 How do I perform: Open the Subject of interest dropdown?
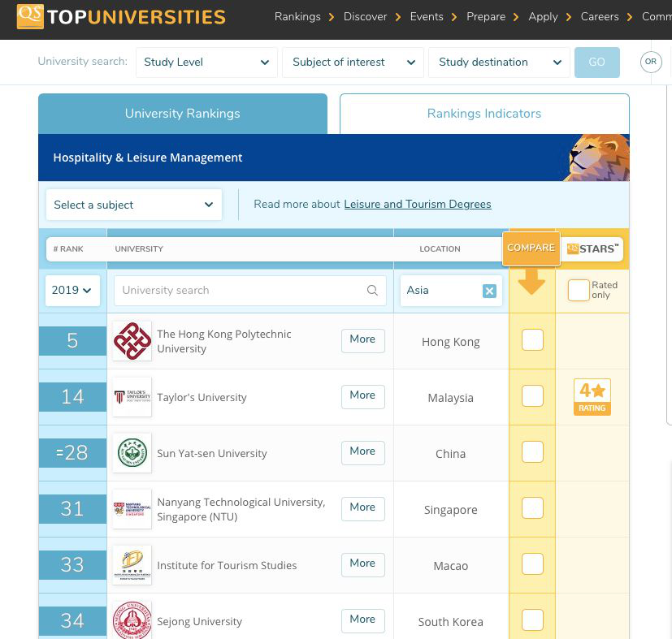[x=353, y=63]
